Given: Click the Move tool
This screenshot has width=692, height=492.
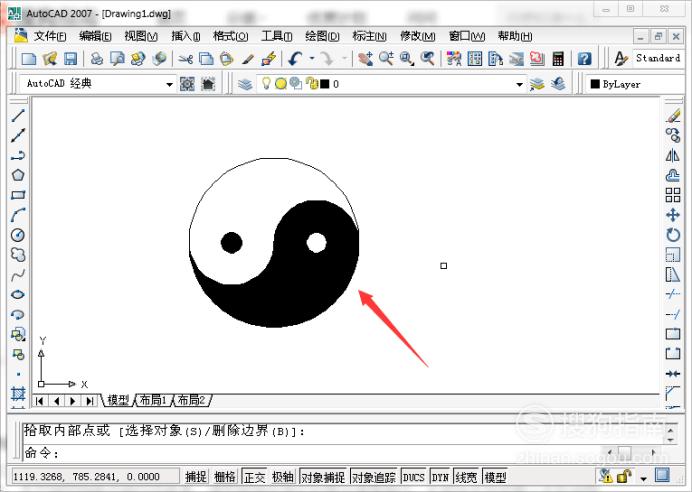Looking at the screenshot, I should [x=673, y=215].
